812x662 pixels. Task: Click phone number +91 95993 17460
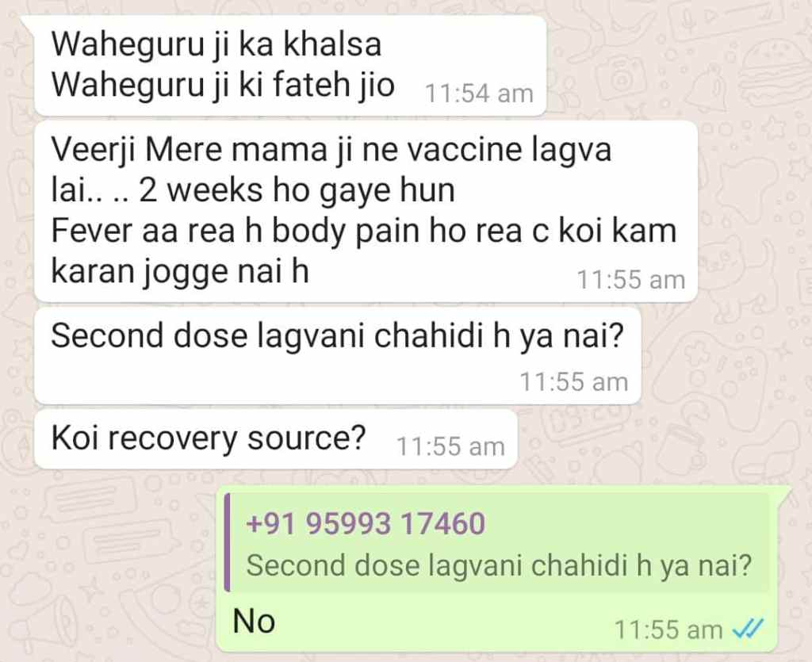(x=366, y=522)
